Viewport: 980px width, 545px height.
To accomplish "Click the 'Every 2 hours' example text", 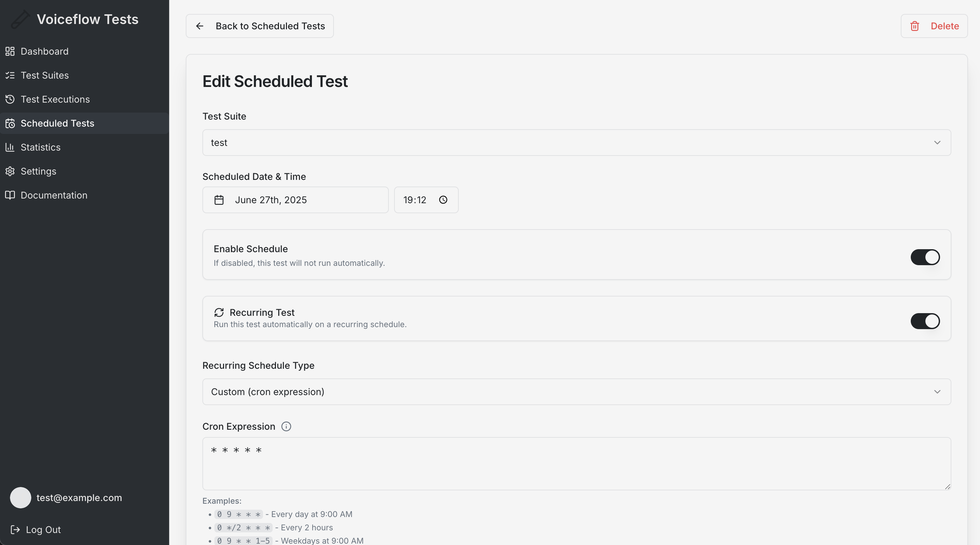I will [x=307, y=528].
